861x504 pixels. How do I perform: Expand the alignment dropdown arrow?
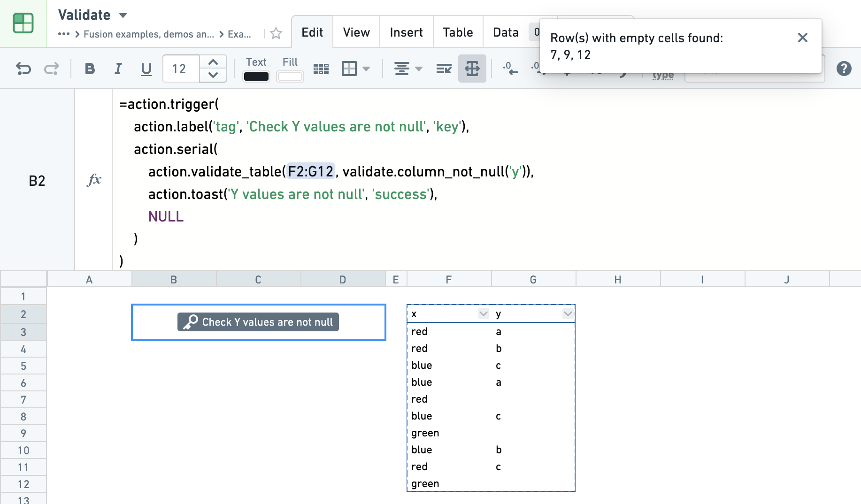click(x=419, y=69)
